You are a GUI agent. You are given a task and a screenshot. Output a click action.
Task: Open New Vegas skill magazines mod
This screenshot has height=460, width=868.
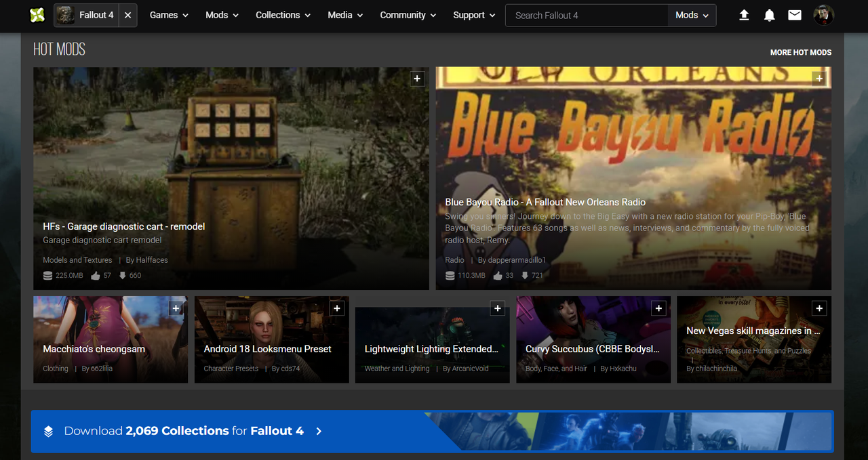[x=753, y=331]
